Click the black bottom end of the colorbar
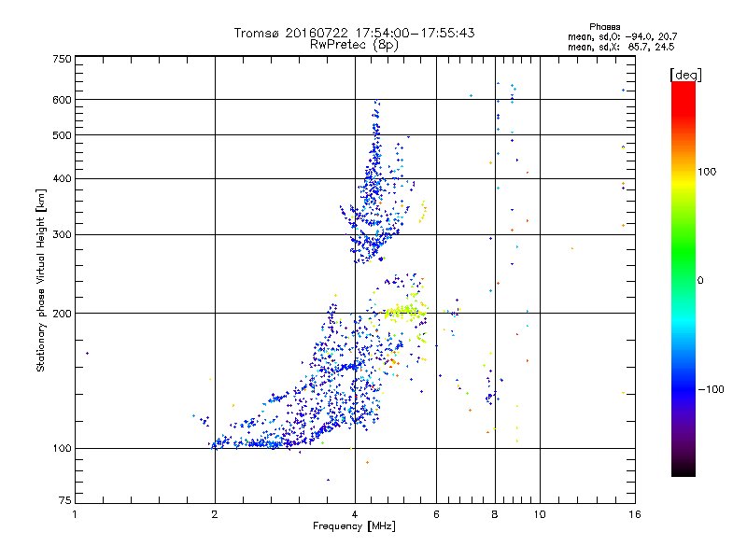This screenshot has width=747, height=560. (x=684, y=469)
